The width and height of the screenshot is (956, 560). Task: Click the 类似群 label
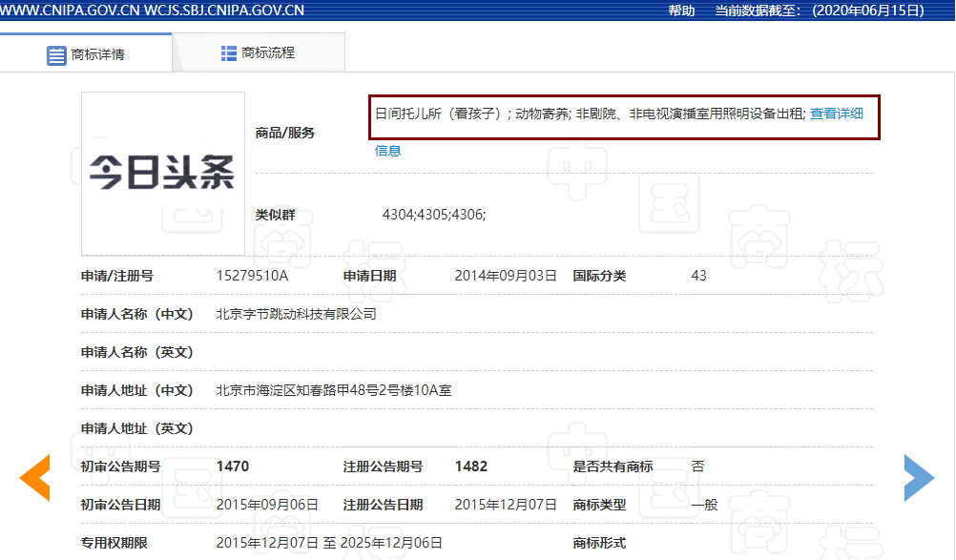275,215
